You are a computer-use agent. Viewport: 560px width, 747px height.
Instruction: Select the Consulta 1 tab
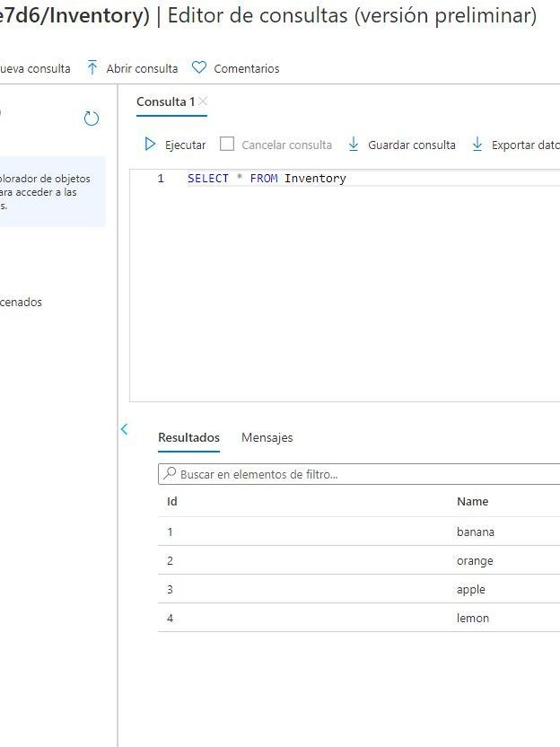pyautogui.click(x=165, y=102)
